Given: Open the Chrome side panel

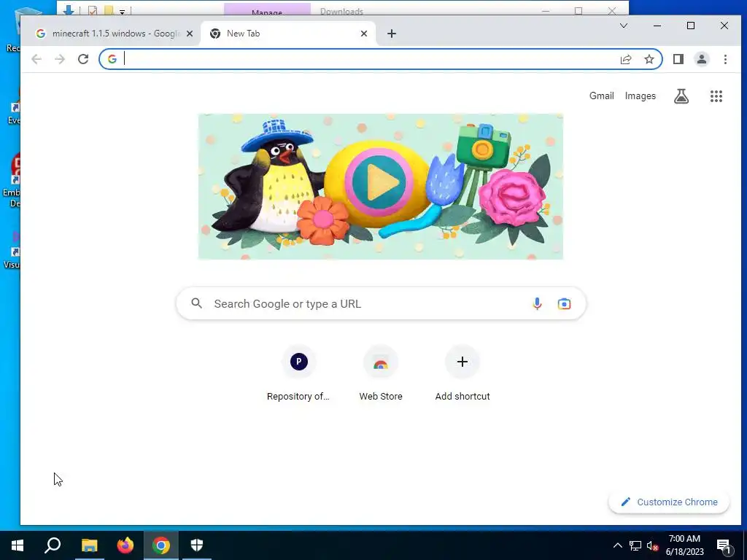Looking at the screenshot, I should pyautogui.click(x=678, y=59).
